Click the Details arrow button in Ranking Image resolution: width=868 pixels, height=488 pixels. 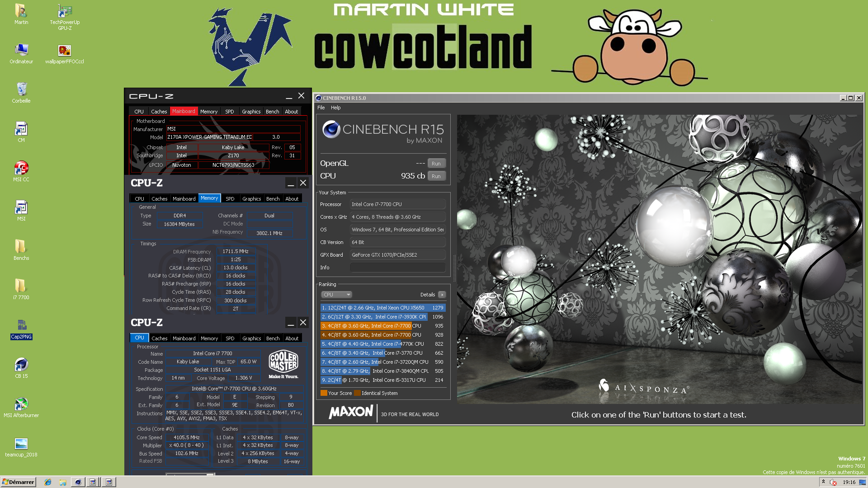[x=442, y=295]
